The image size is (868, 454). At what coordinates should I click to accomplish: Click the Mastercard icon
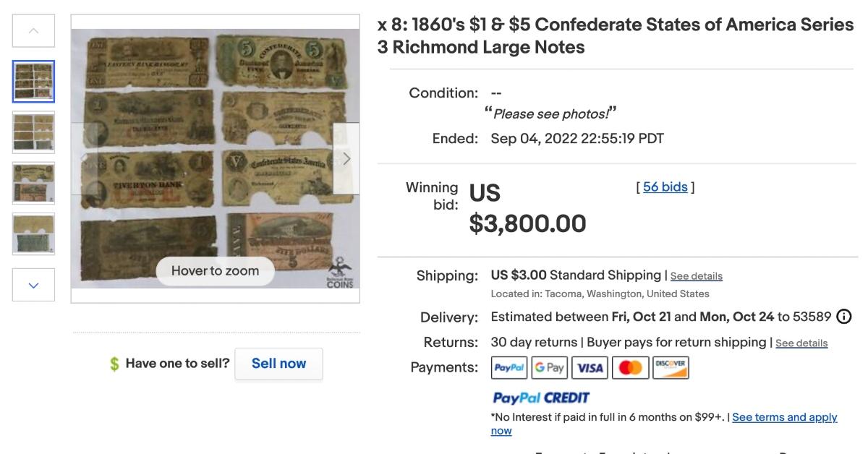pyautogui.click(x=630, y=368)
